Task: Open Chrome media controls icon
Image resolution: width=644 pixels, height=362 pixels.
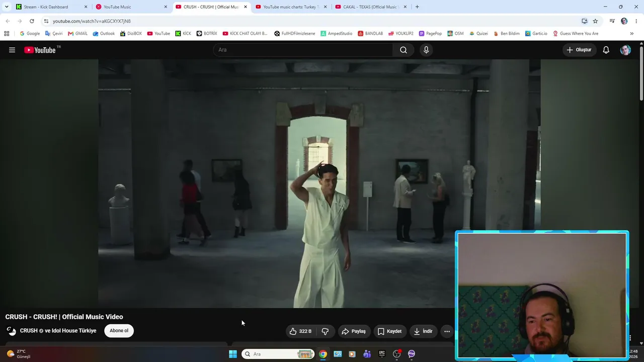Action: click(612, 21)
